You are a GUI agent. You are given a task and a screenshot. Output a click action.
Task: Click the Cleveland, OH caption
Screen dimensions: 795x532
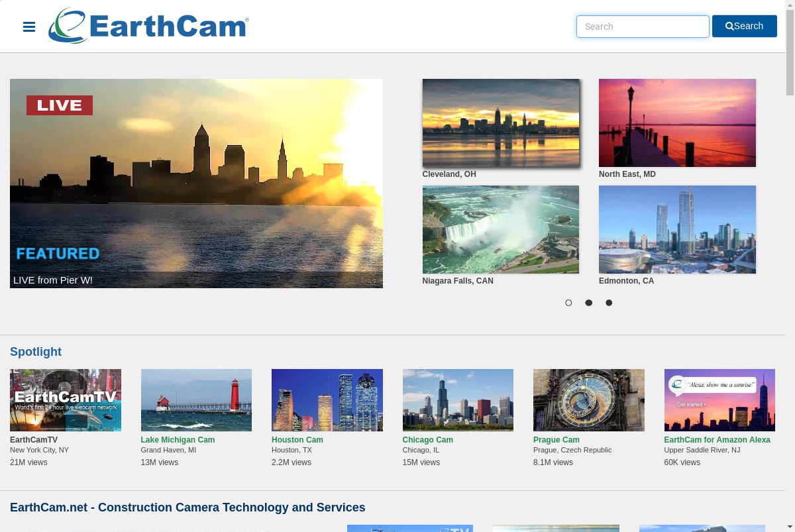[449, 174]
